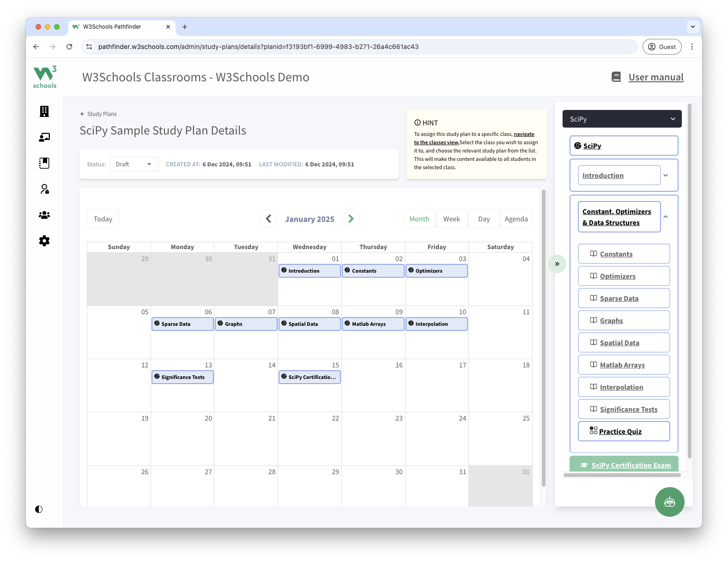Open the organization building icon in sidebar
Screen dimensions: 728x562
click(44, 111)
